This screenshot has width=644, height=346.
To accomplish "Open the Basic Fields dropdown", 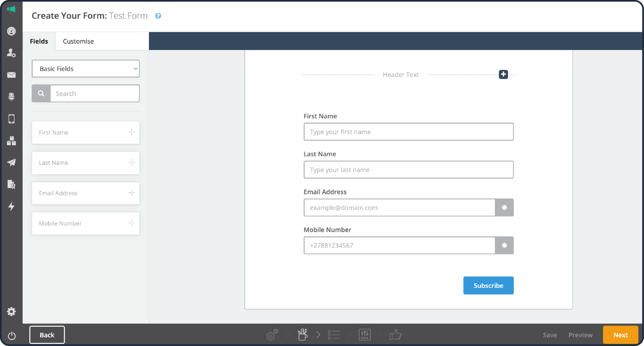I will coord(86,68).
